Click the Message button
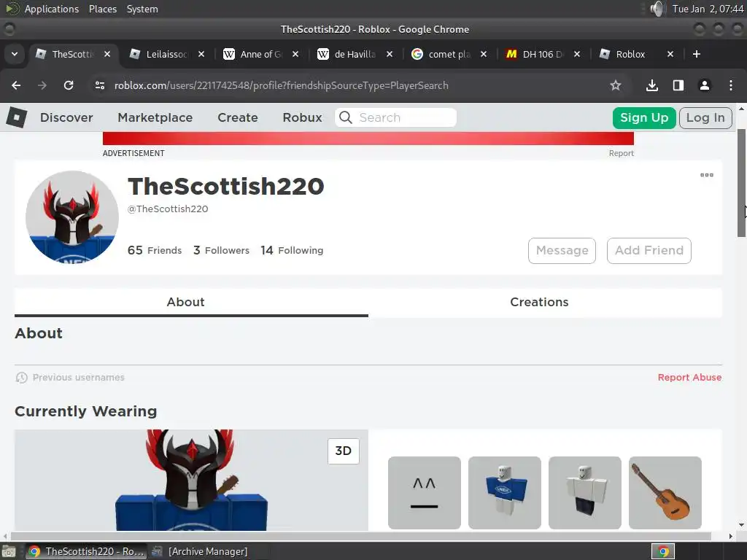The height and width of the screenshot is (560, 747). 562,251
